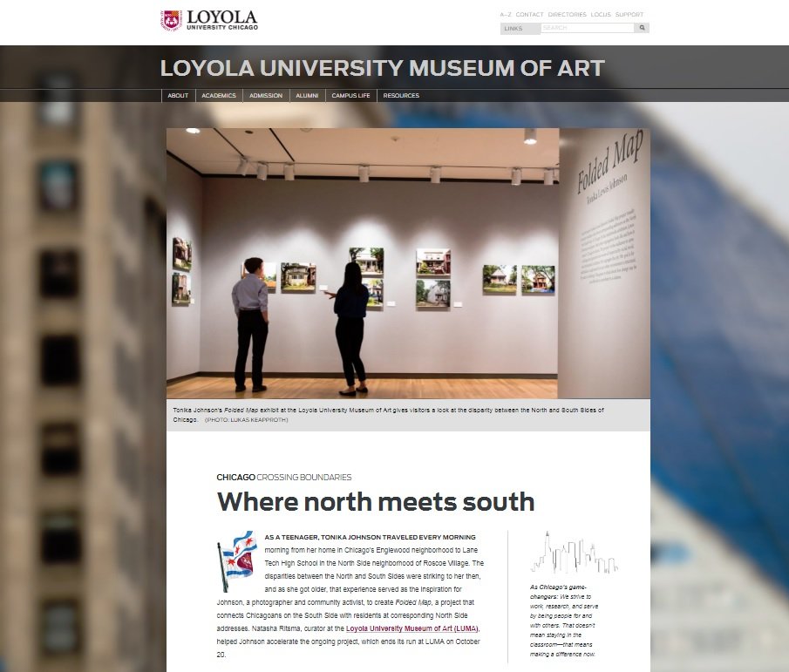This screenshot has width=789, height=672.
Task: Click into the Search input field
Action: [588, 28]
